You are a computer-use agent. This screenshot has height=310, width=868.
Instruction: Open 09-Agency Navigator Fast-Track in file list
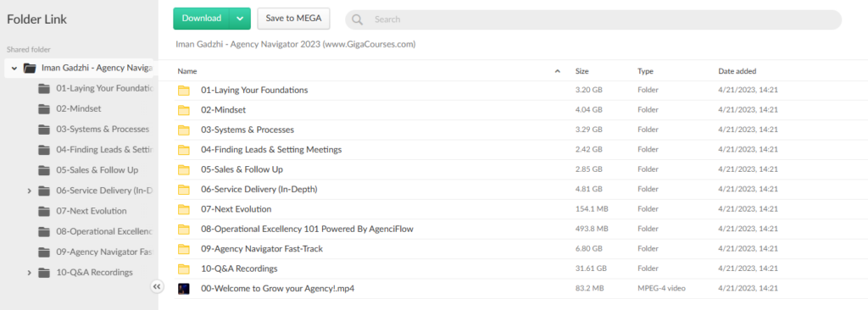tap(262, 249)
